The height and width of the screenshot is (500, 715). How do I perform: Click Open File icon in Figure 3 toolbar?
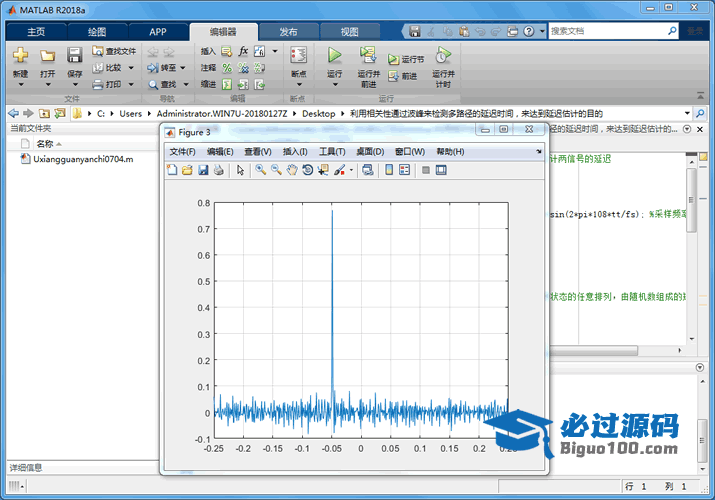(187, 170)
